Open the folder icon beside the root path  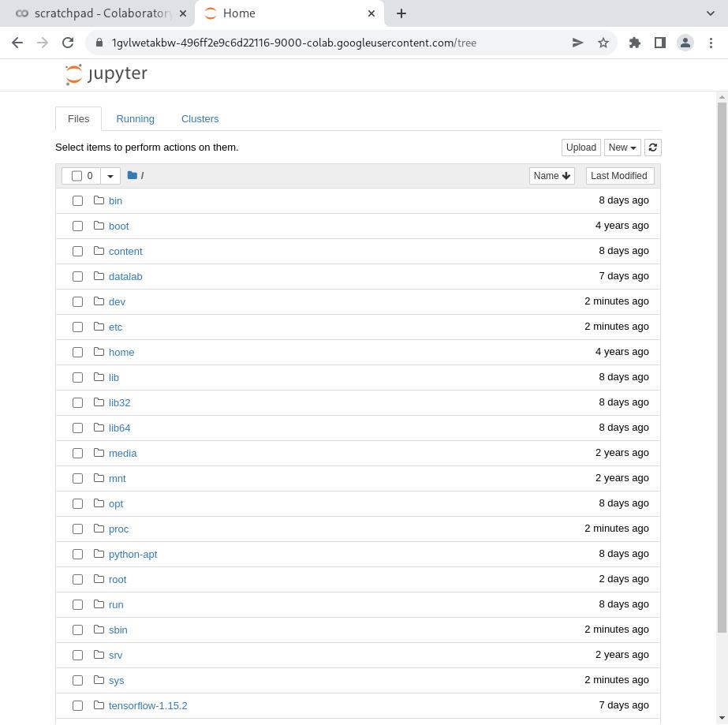pos(132,175)
